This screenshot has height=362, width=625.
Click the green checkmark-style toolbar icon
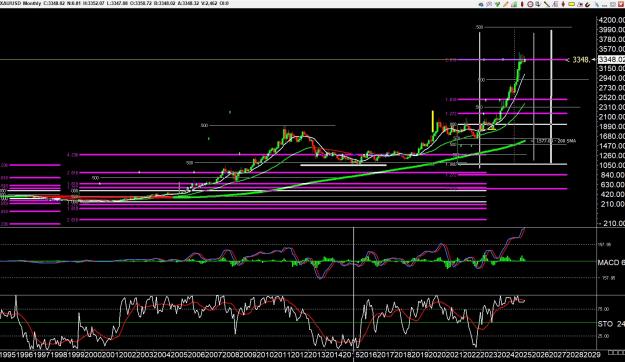(x=497, y=4)
